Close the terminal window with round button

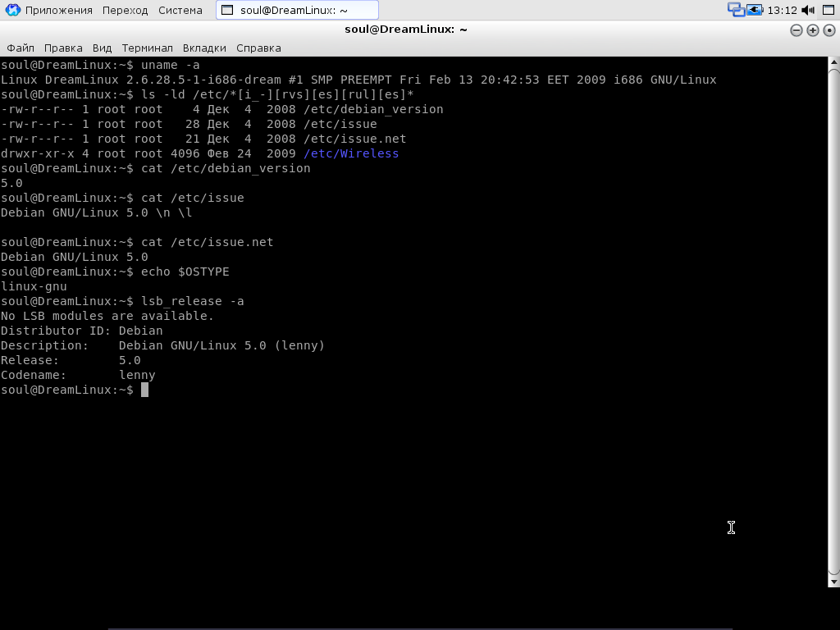(x=829, y=30)
